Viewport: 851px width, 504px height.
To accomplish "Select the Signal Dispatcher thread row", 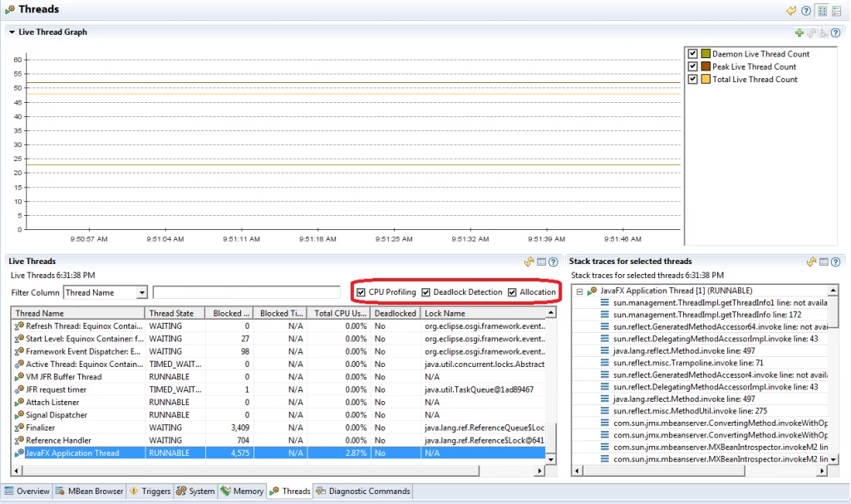I will coord(278,415).
